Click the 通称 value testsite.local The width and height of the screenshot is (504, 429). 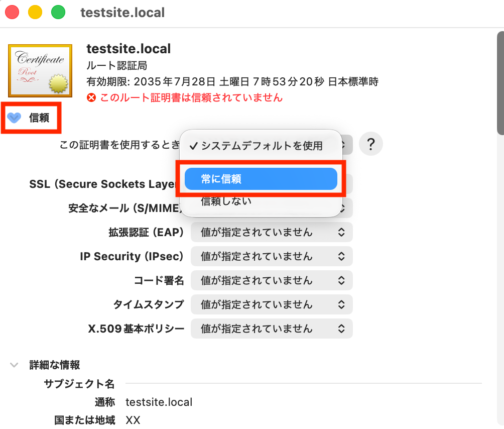159,402
